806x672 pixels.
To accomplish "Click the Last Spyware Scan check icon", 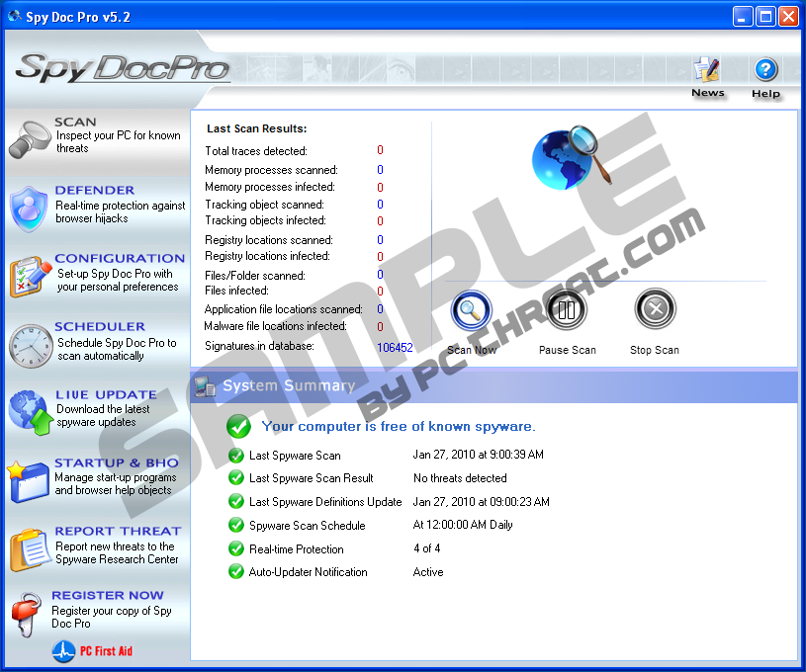I will pyautogui.click(x=236, y=456).
